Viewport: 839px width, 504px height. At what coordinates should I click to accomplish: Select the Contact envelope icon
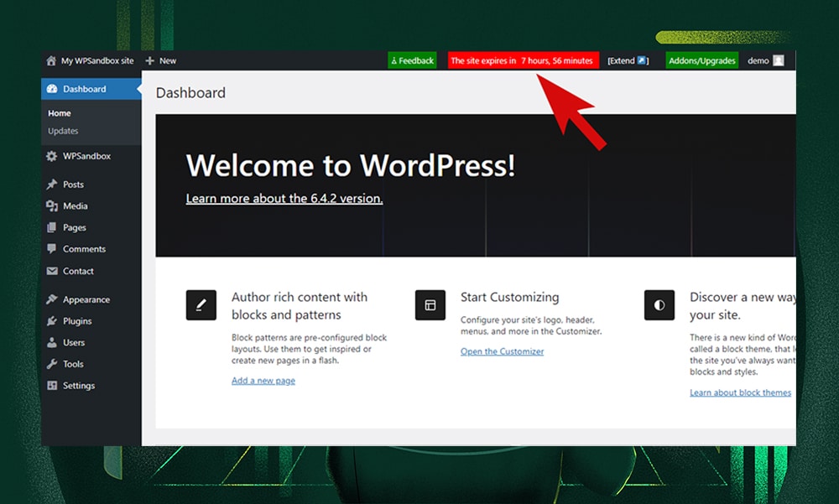pos(53,271)
